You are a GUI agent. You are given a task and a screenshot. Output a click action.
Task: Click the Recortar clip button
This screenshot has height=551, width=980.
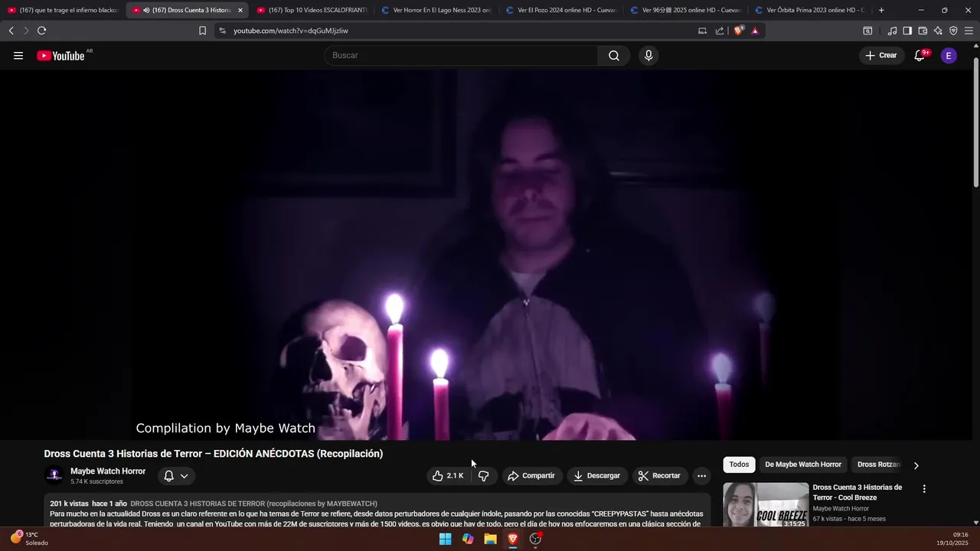tap(659, 476)
